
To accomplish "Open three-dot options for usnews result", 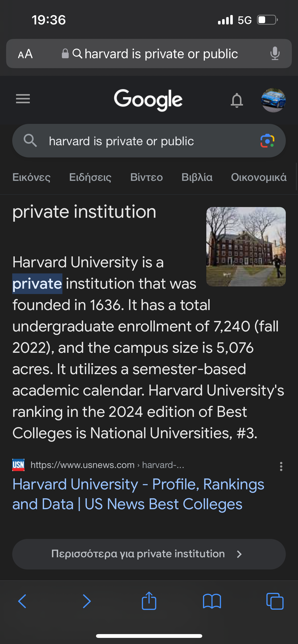I will click(281, 466).
